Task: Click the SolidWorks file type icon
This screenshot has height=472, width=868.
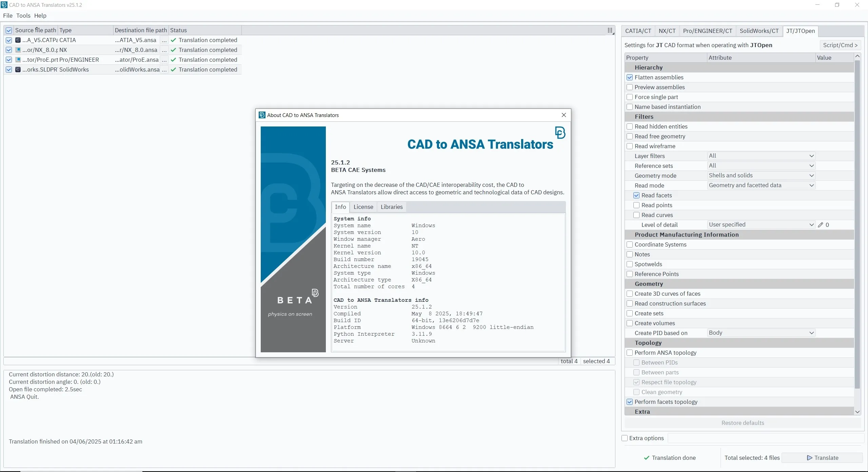Action: tap(18, 70)
